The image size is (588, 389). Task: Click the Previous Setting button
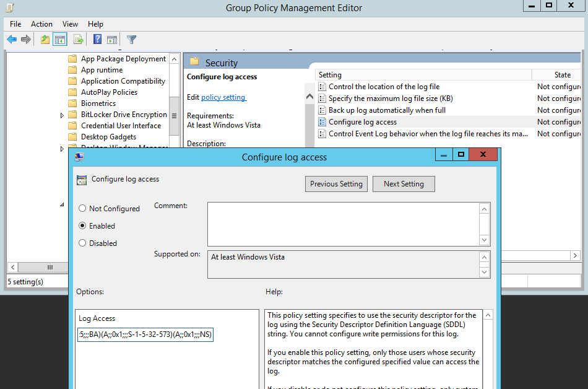(336, 184)
